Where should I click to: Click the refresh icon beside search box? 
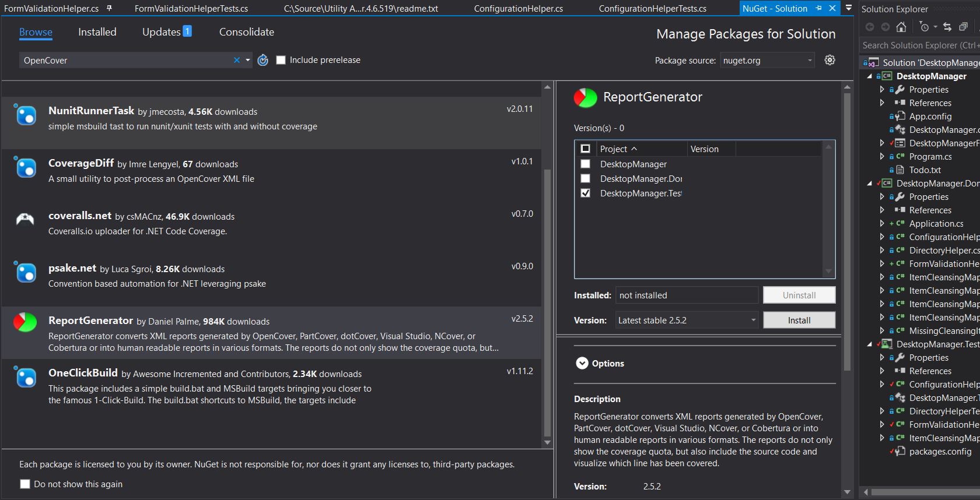coord(263,60)
